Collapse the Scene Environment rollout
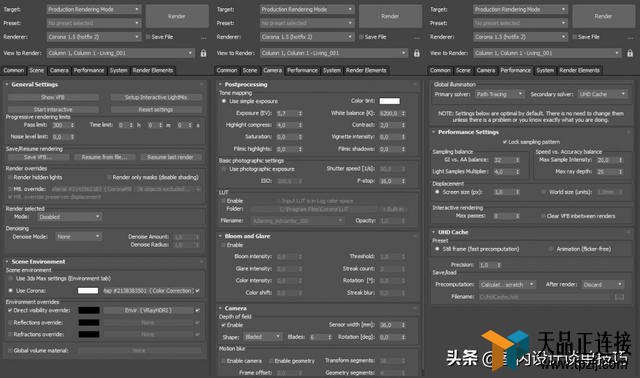The image size is (640, 378). [x=38, y=262]
